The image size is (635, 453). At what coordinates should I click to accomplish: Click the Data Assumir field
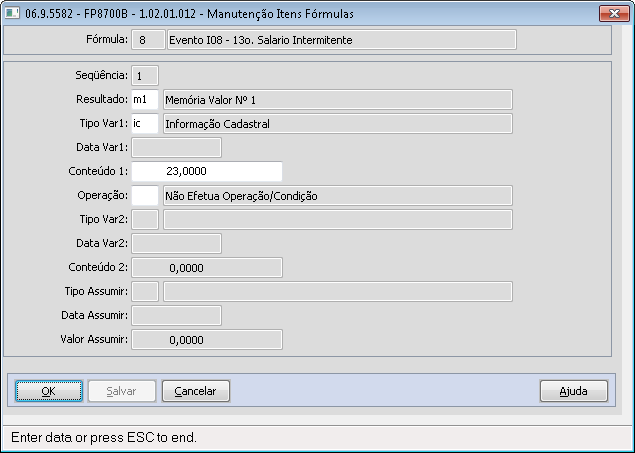pyautogui.click(x=177, y=315)
